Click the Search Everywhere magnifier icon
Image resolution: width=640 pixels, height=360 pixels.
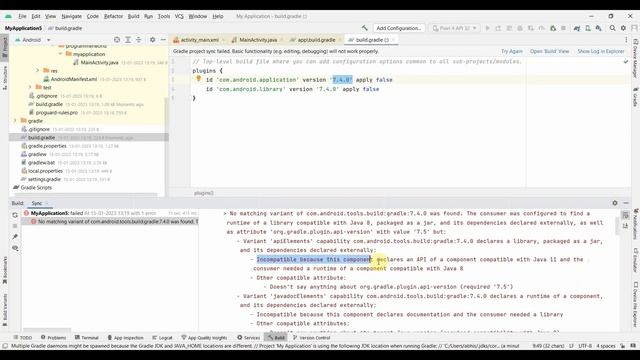(x=613, y=28)
